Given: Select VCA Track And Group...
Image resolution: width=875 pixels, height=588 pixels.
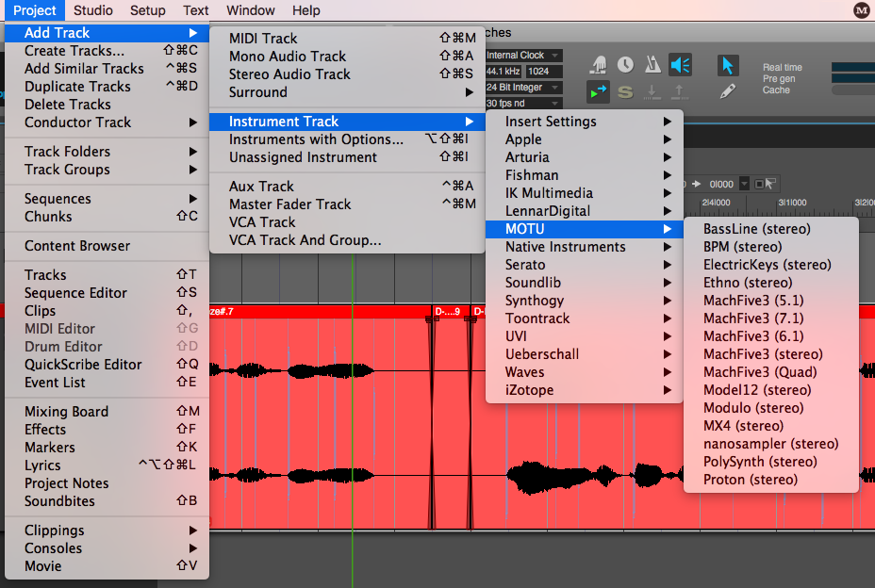Looking at the screenshot, I should tap(347, 240).
